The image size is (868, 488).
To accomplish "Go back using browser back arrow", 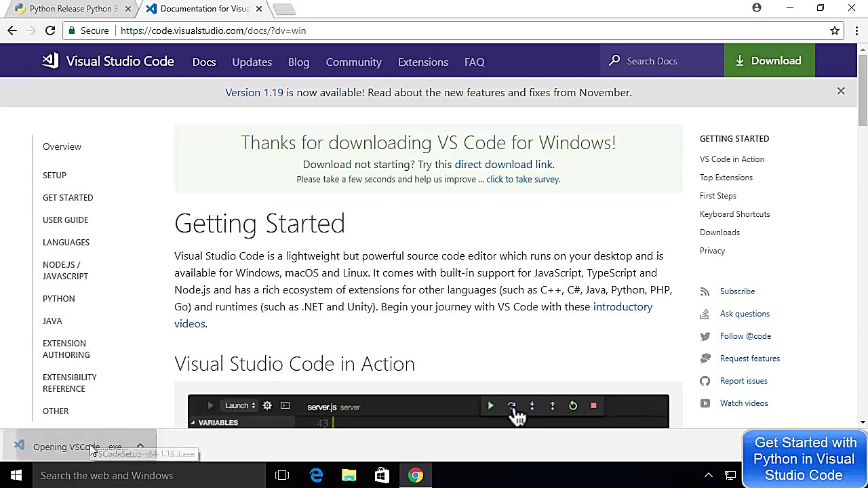I will coord(12,30).
